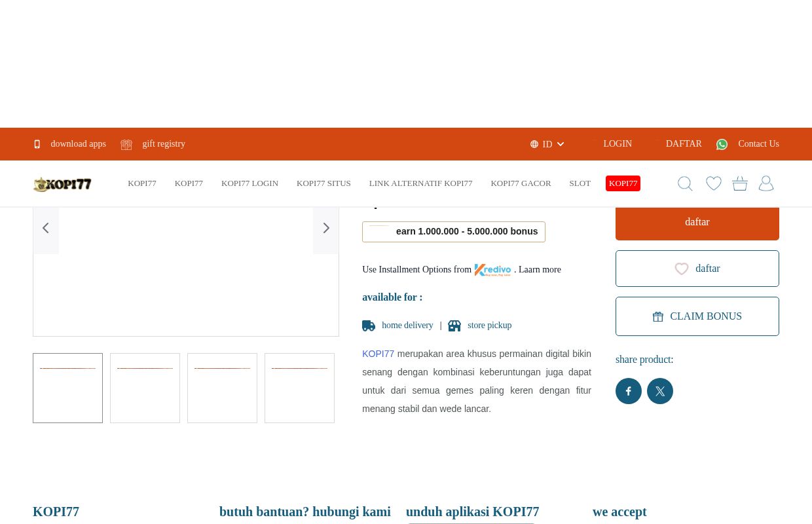The width and height of the screenshot is (812, 524).
Task: Share product on Facebook
Action: tap(629, 391)
